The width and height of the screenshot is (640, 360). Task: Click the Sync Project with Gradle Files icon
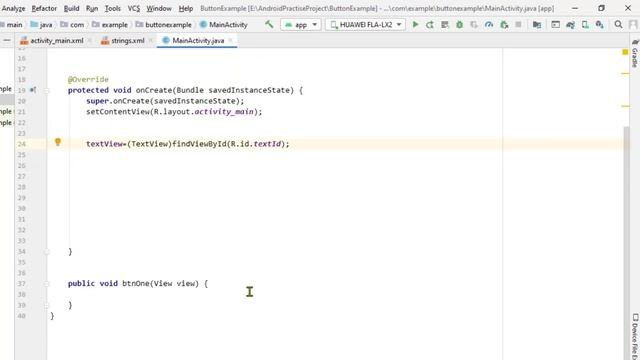pyautogui.click(x=570, y=25)
